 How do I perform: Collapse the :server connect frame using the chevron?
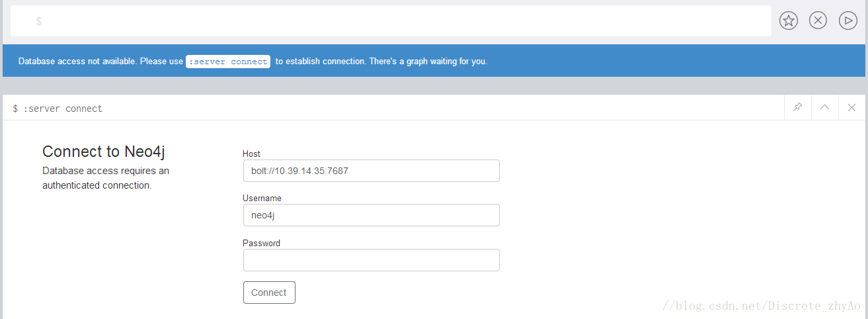point(824,107)
